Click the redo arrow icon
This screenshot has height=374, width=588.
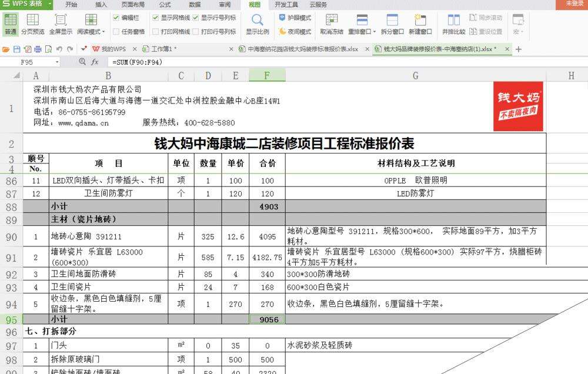(70, 49)
